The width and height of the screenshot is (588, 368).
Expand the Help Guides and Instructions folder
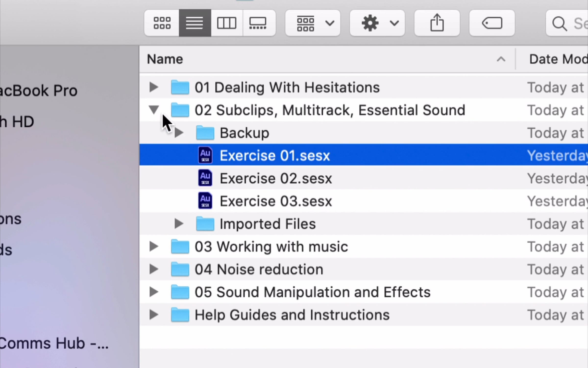pyautogui.click(x=154, y=315)
